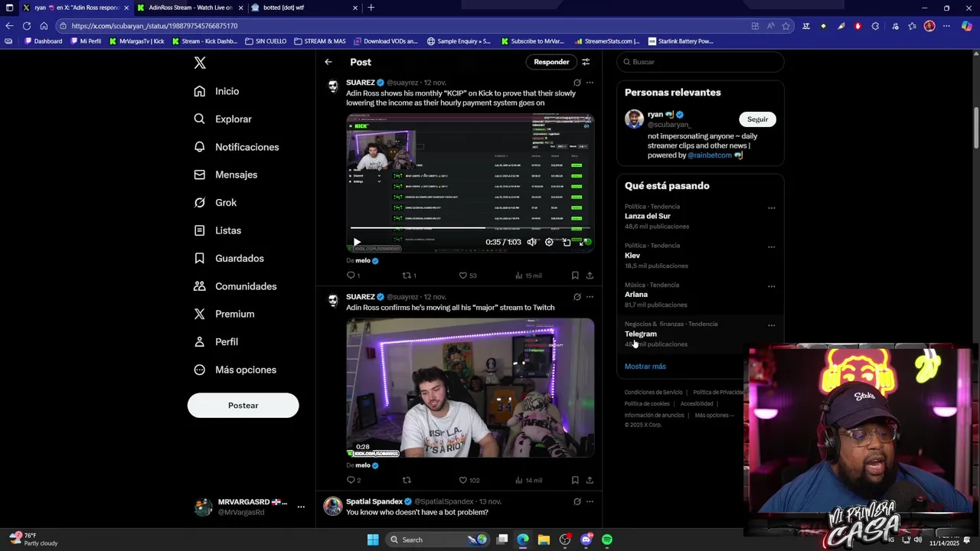Open Grok in the sidebar

click(215, 203)
